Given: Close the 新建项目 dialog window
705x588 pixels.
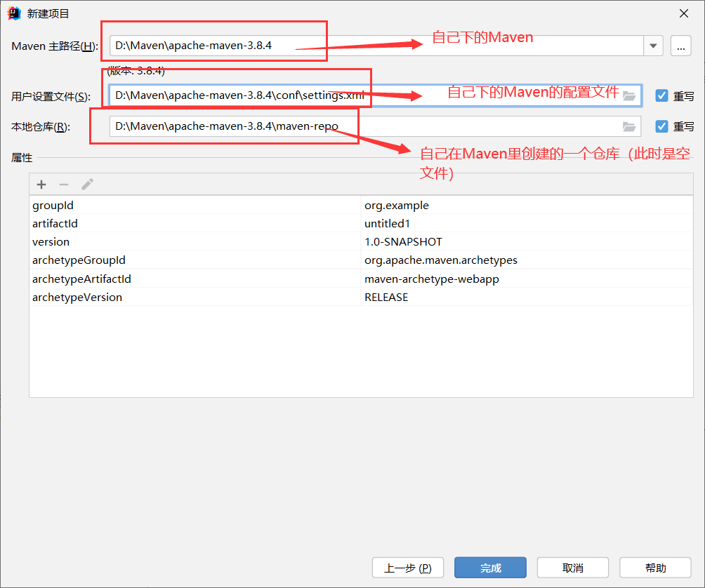Looking at the screenshot, I should tap(683, 13).
